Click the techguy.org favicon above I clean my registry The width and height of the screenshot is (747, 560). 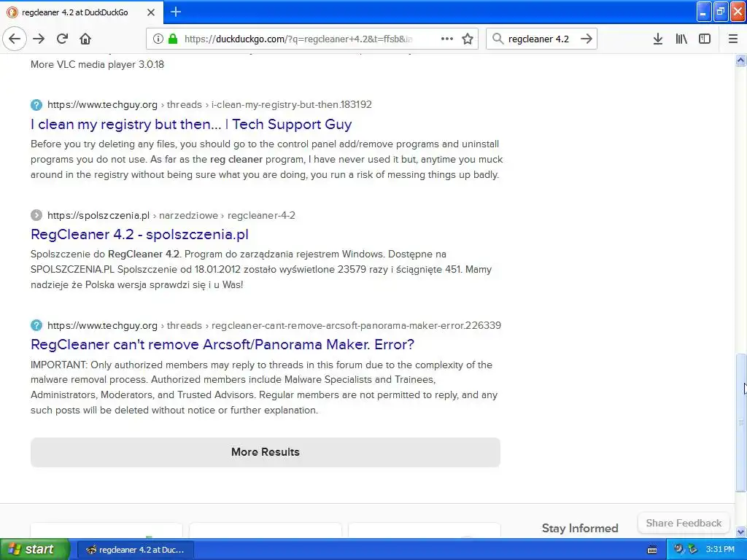36,105
